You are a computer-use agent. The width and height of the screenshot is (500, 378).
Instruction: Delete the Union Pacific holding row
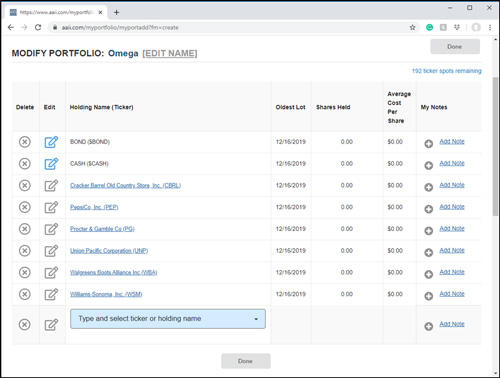click(24, 251)
